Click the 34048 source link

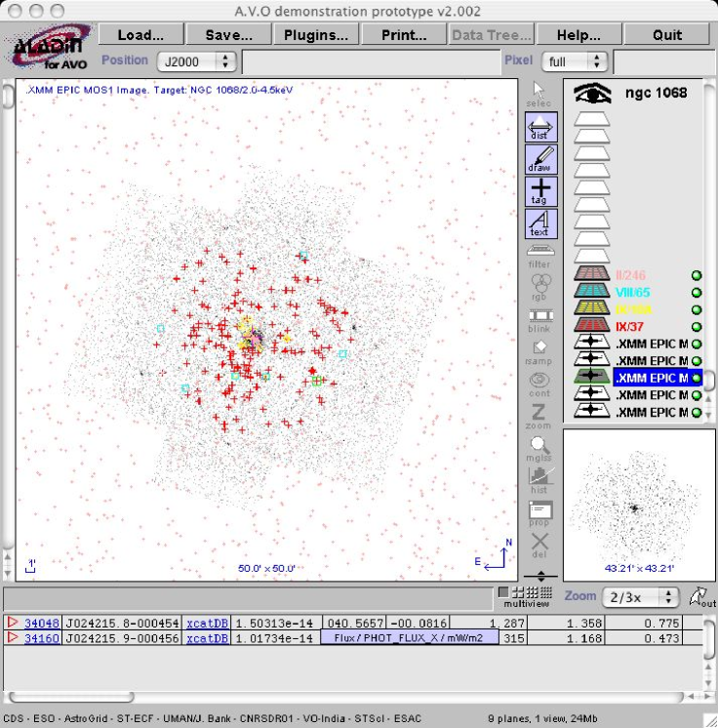coord(42,623)
